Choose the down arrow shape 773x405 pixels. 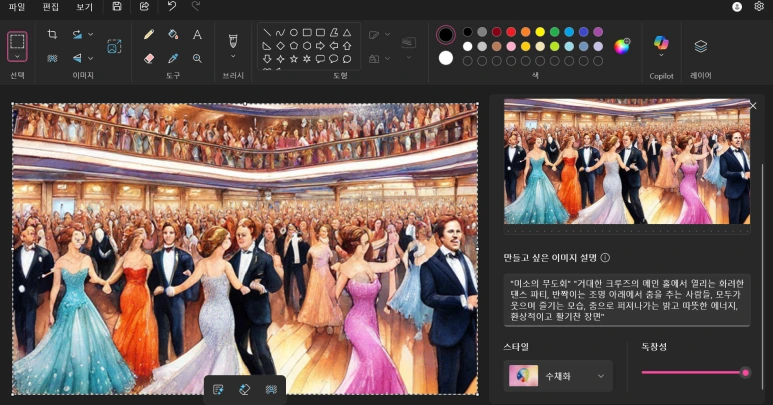click(x=267, y=59)
